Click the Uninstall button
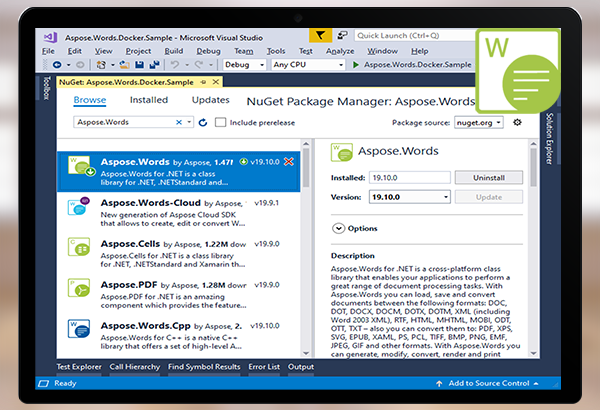 tap(487, 177)
